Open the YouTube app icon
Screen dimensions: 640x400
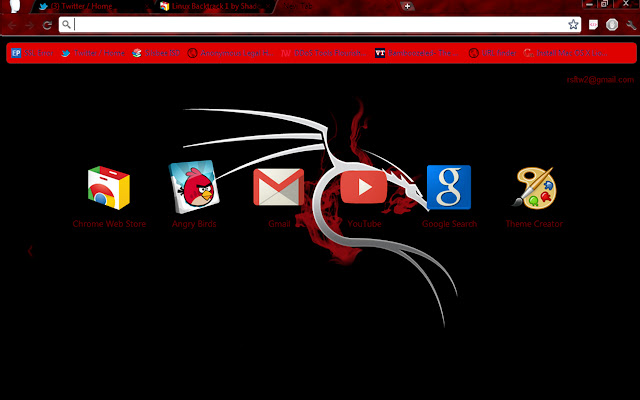[x=364, y=187]
